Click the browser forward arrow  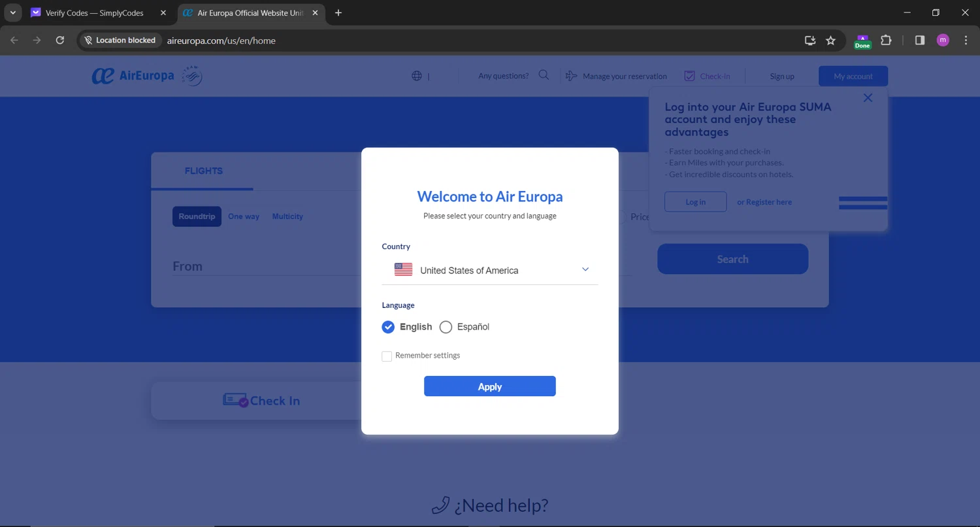click(37, 41)
